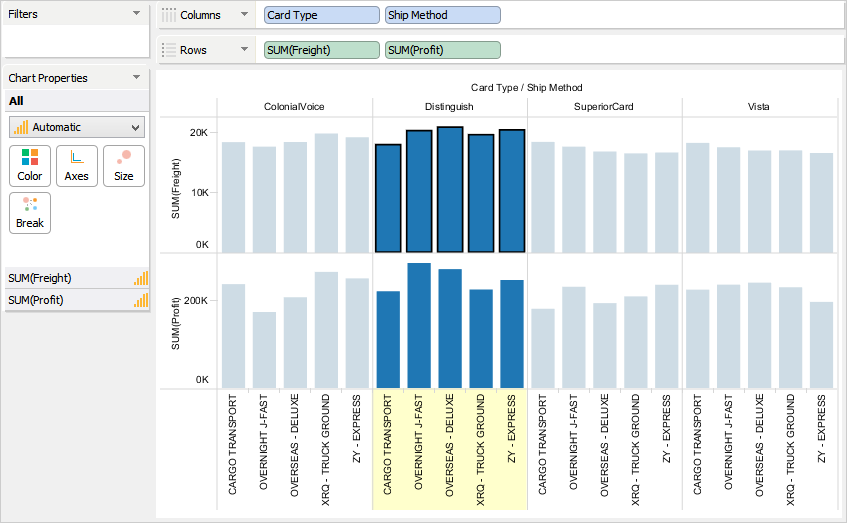The height and width of the screenshot is (523, 847).
Task: Expand the Filters panel menu arrow
Action: coord(137,13)
